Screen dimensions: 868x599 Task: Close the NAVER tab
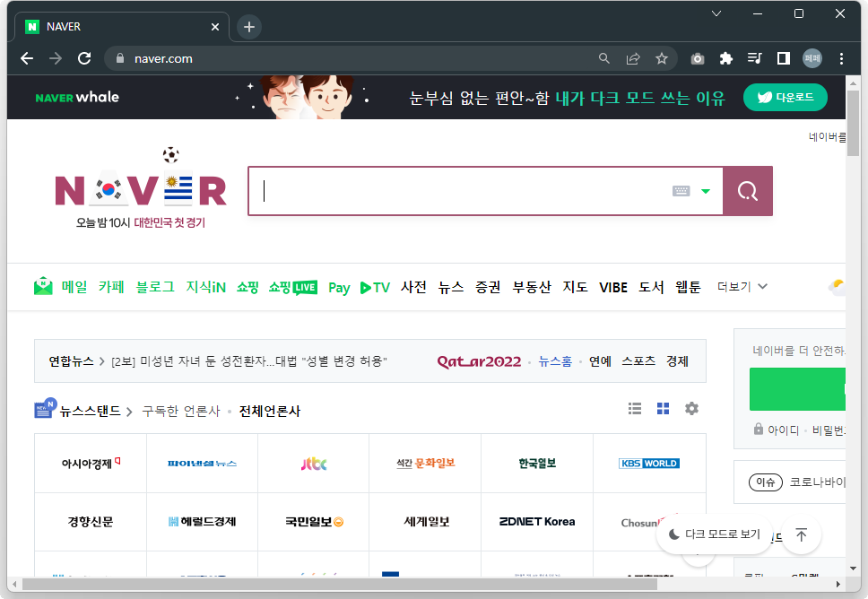coord(215,27)
